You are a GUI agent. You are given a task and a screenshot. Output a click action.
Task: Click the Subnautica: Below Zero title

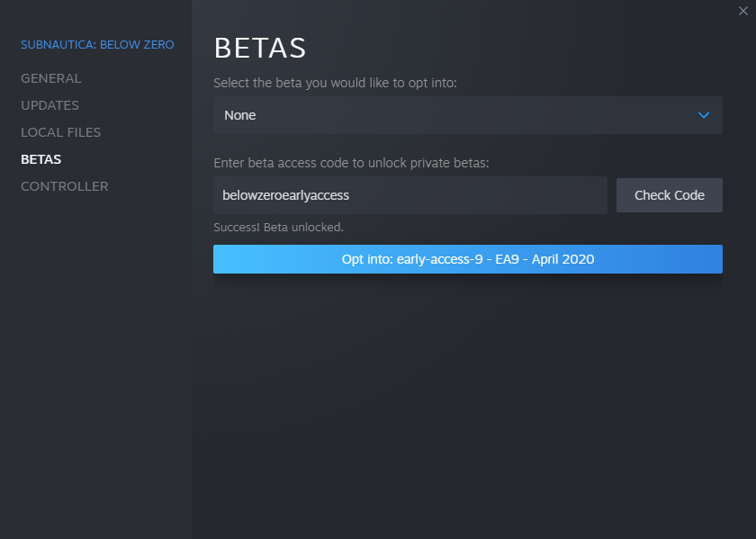tap(97, 44)
